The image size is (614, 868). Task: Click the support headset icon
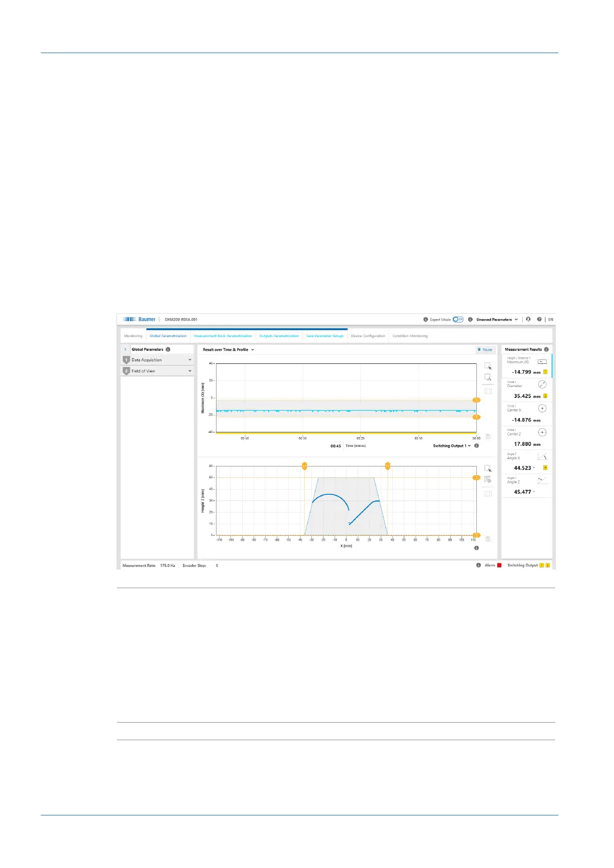[x=528, y=320]
